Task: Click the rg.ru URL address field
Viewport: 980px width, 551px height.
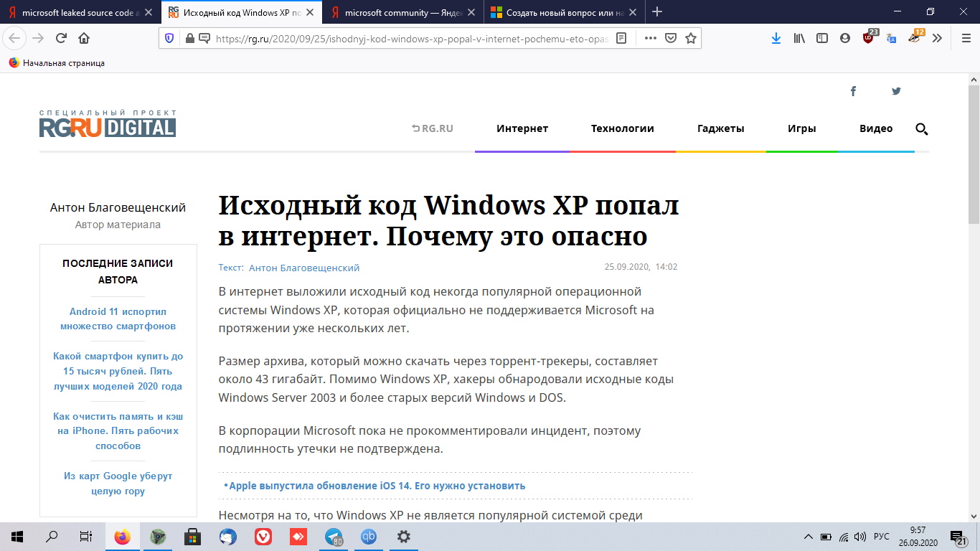Action: pyautogui.click(x=412, y=39)
